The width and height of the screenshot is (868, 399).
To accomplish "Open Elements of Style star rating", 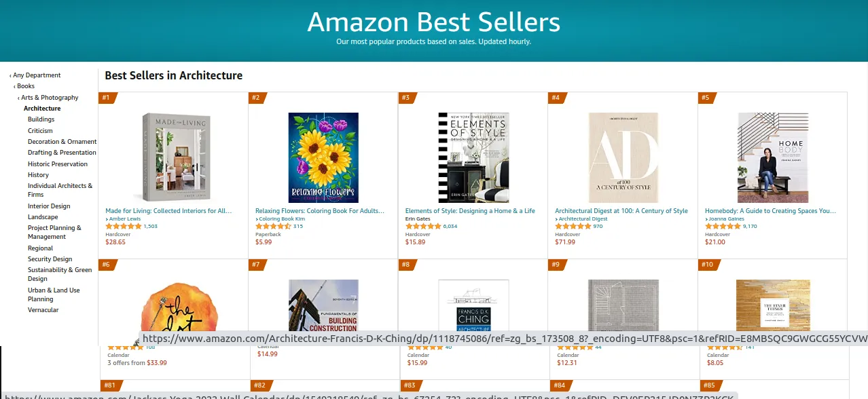I will pyautogui.click(x=423, y=227).
